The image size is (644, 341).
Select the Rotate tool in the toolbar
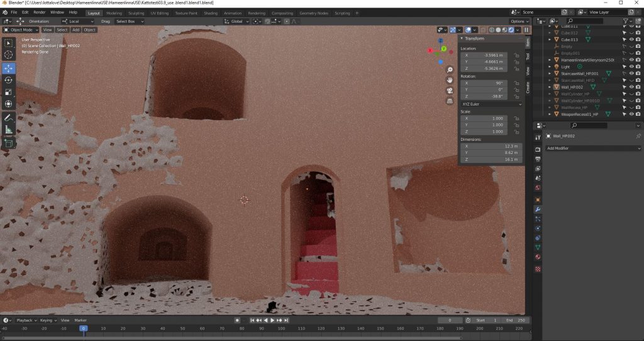pyautogui.click(x=9, y=80)
